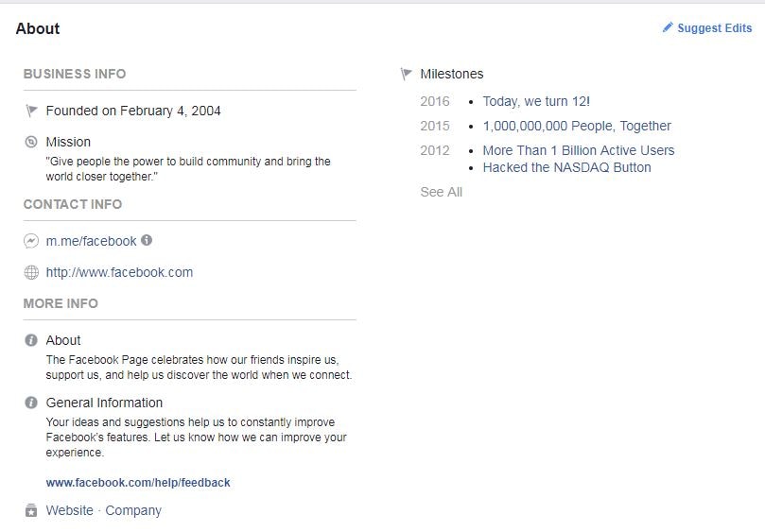Expand milestones with See All

tap(441, 192)
